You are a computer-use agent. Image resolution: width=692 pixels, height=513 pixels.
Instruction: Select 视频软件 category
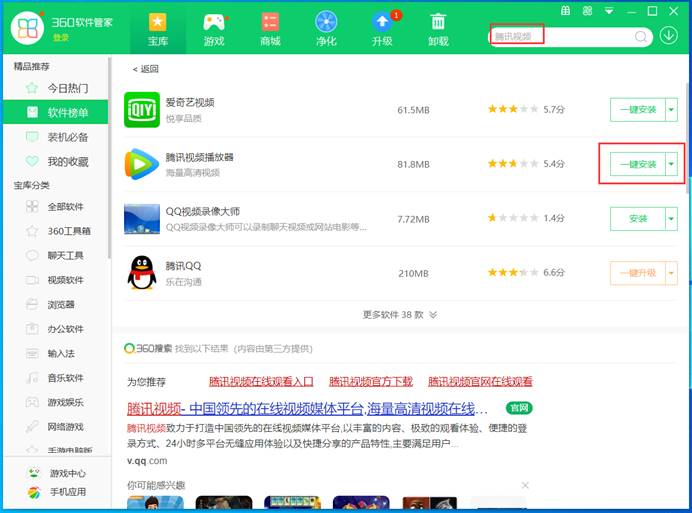coord(56,280)
